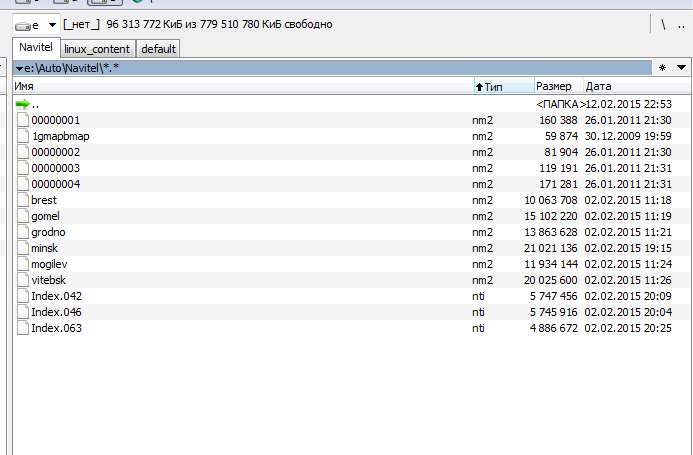Click the <ПАПКА> label of parent row
Viewport: 693px width, 455px height.
coord(560,104)
